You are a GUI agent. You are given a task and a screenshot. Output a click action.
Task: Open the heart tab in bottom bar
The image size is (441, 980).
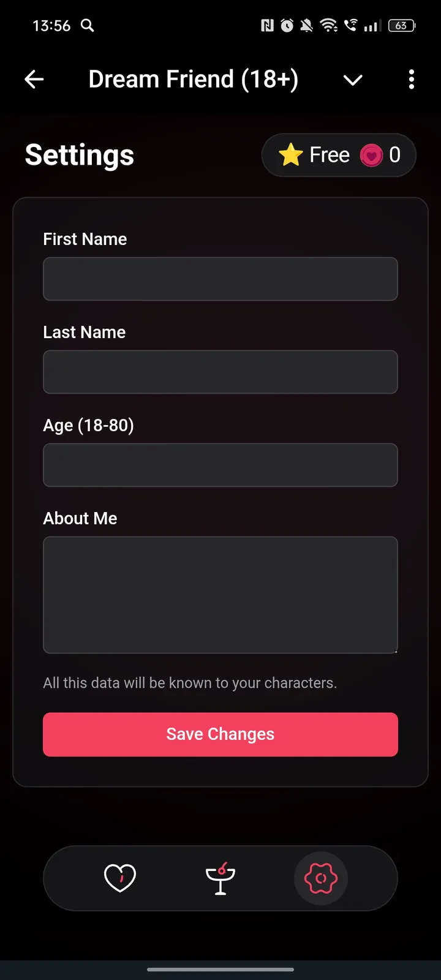[120, 878]
